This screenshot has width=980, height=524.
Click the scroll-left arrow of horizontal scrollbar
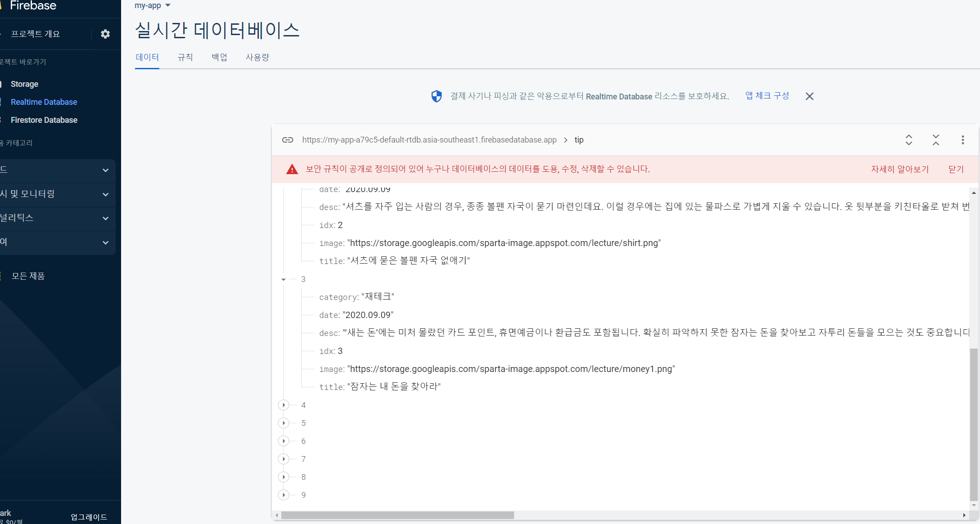(x=276, y=515)
